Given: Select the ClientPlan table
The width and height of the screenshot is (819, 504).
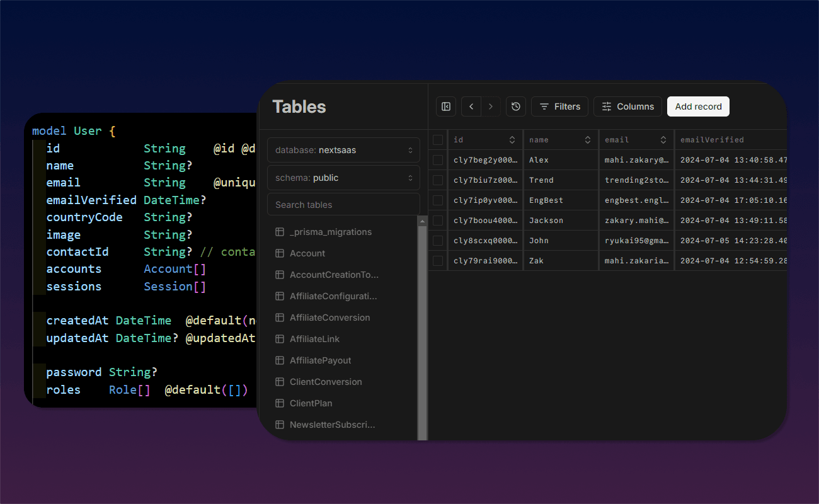Looking at the screenshot, I should (x=311, y=403).
